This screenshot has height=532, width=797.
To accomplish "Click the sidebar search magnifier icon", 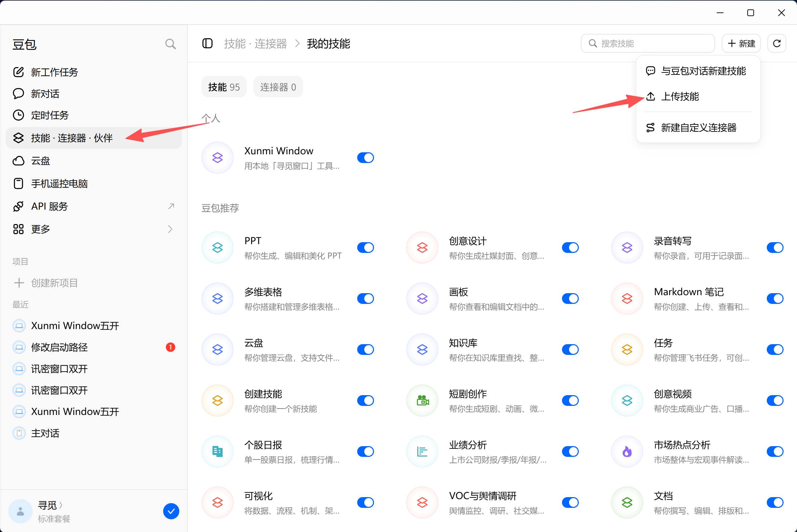I will (171, 44).
